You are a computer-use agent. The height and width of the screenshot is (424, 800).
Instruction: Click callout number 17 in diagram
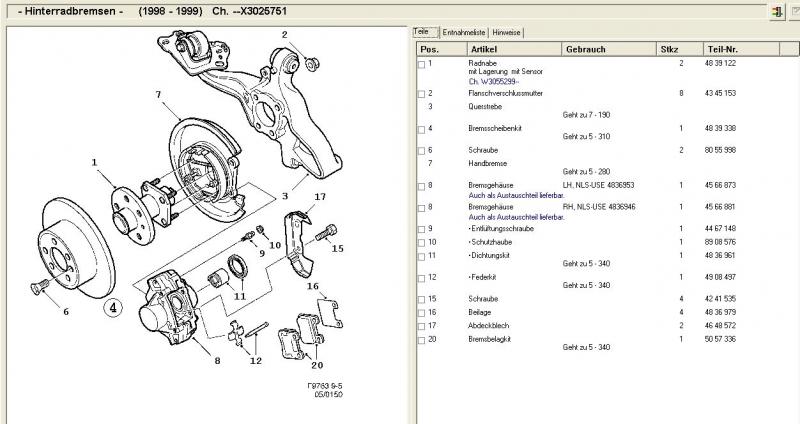[320, 196]
